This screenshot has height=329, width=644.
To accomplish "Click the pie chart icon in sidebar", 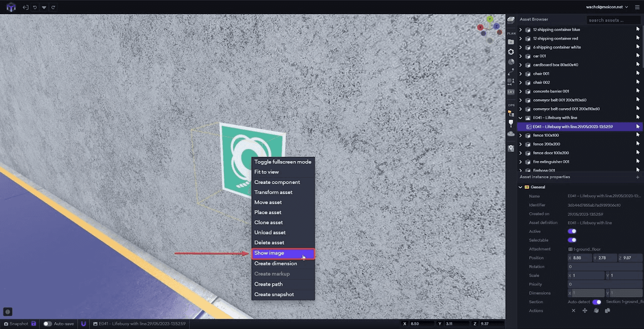I will (x=511, y=62).
